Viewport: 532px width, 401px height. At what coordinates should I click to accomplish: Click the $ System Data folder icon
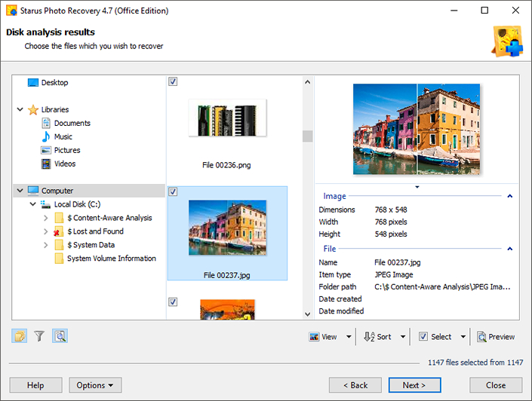coord(59,245)
